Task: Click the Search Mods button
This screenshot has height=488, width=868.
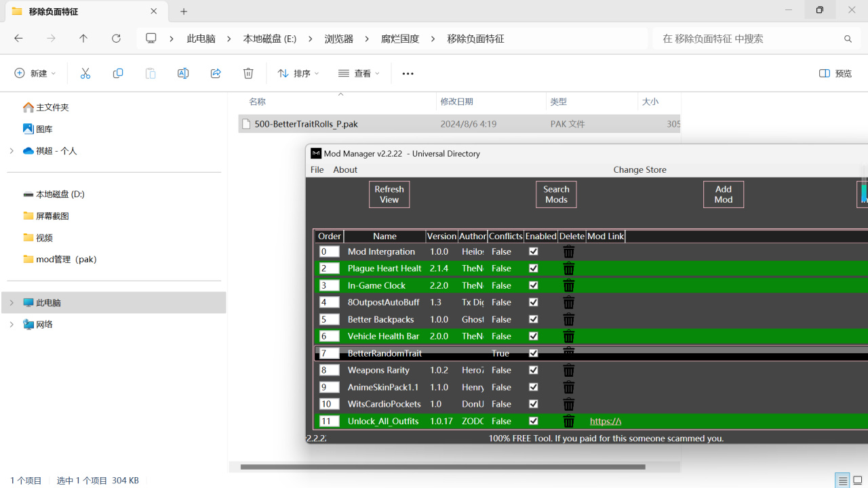Action: (x=556, y=195)
